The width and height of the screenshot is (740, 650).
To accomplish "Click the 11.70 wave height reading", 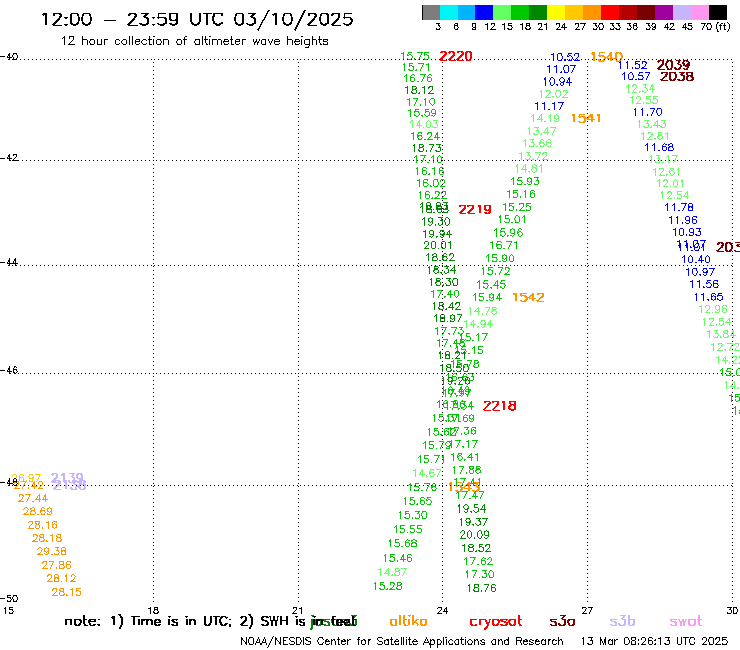I will coord(648,112).
